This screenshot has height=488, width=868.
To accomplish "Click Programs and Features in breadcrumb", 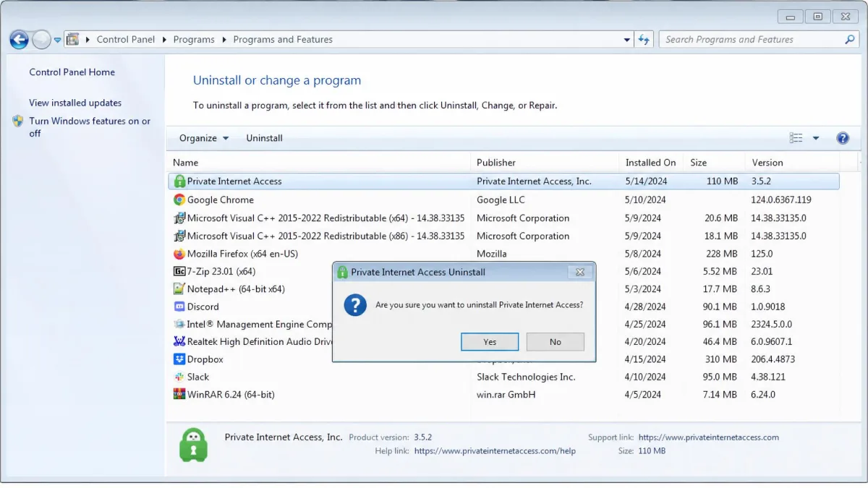I will click(283, 40).
